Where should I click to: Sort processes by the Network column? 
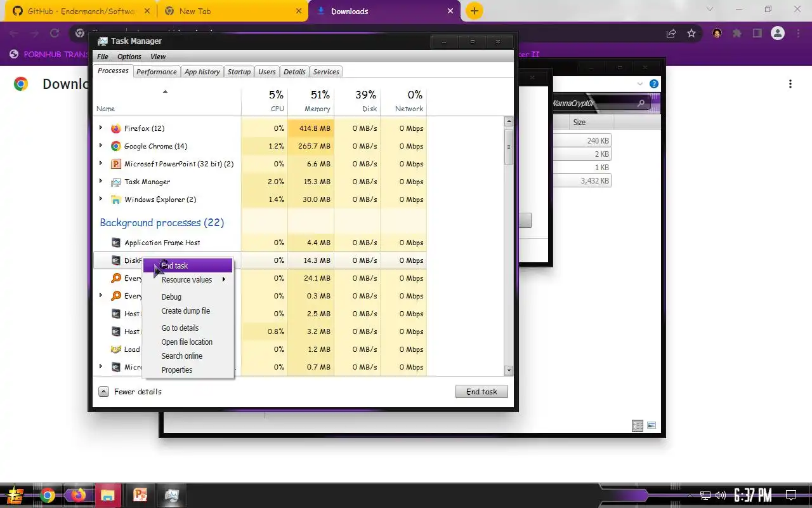click(x=403, y=102)
